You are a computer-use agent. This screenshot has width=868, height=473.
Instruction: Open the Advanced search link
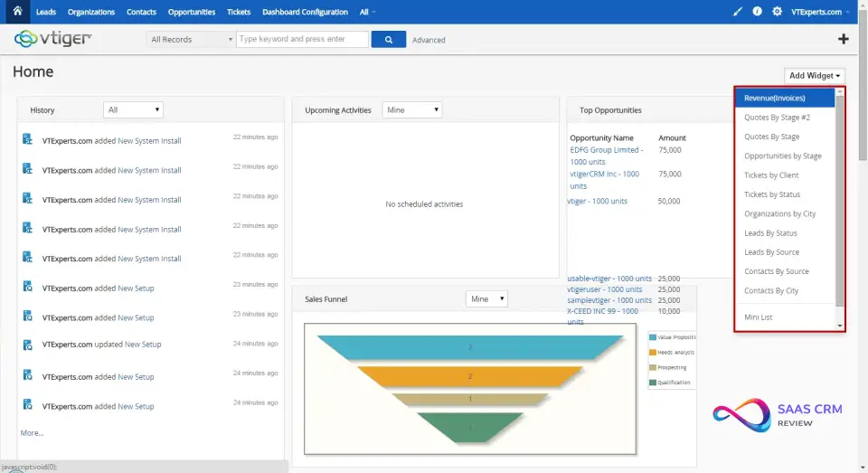coord(429,40)
